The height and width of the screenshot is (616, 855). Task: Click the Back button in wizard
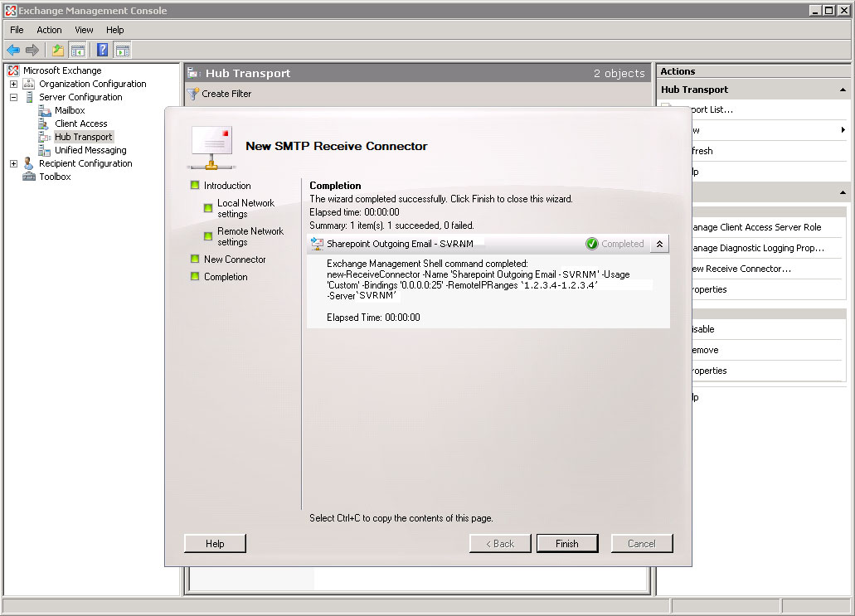point(500,544)
